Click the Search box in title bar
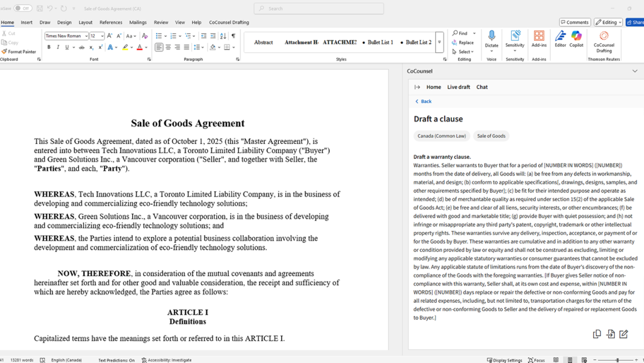The height and width of the screenshot is (363, 644). click(x=319, y=9)
